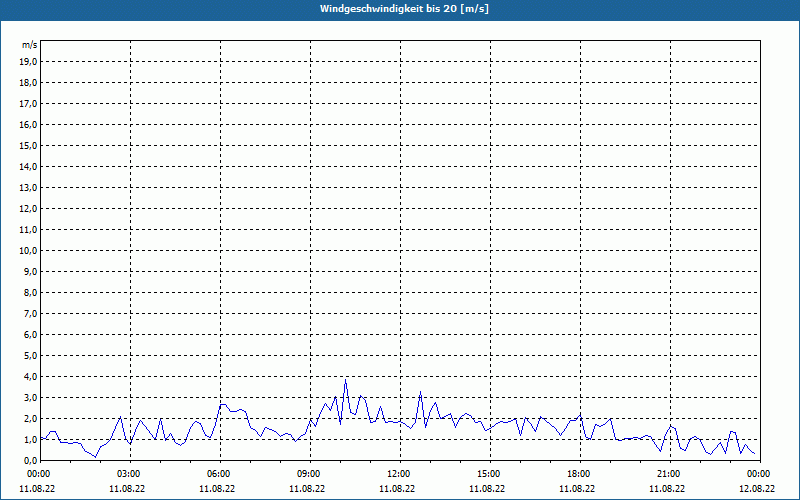The image size is (800, 500).
Task: Pick the "15,0" y-axis value
Action: coord(28,145)
